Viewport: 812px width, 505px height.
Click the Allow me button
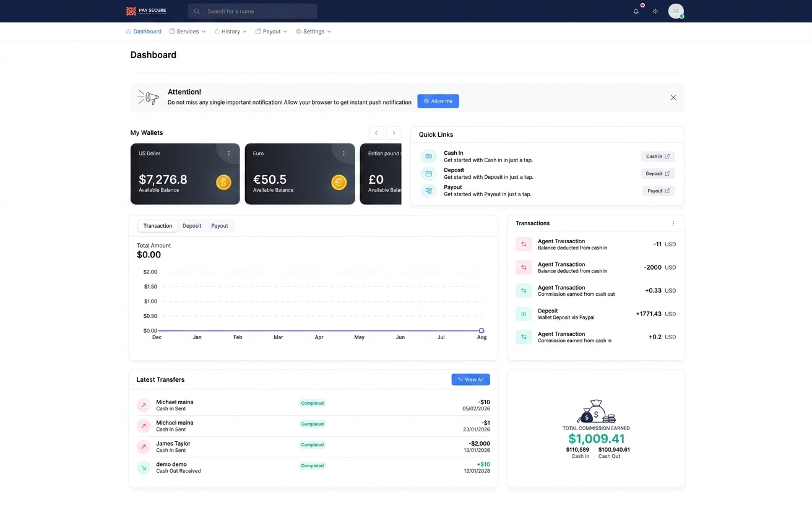(438, 101)
